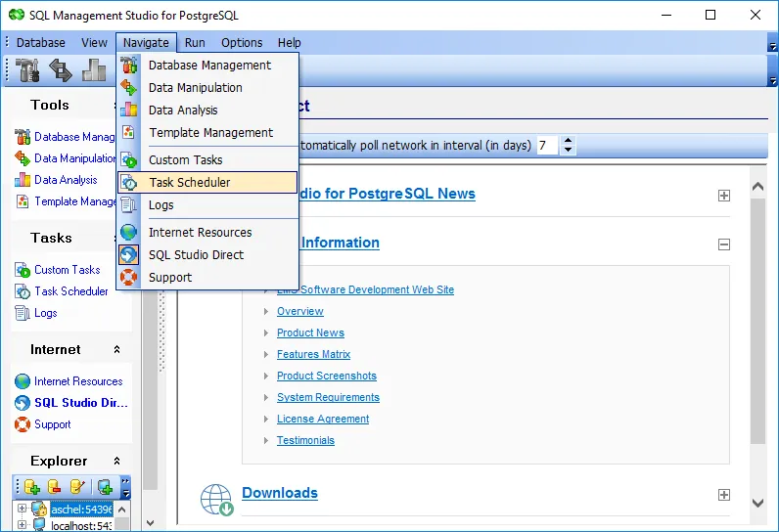Decrease the poll interval days value
779x532 pixels.
point(568,150)
